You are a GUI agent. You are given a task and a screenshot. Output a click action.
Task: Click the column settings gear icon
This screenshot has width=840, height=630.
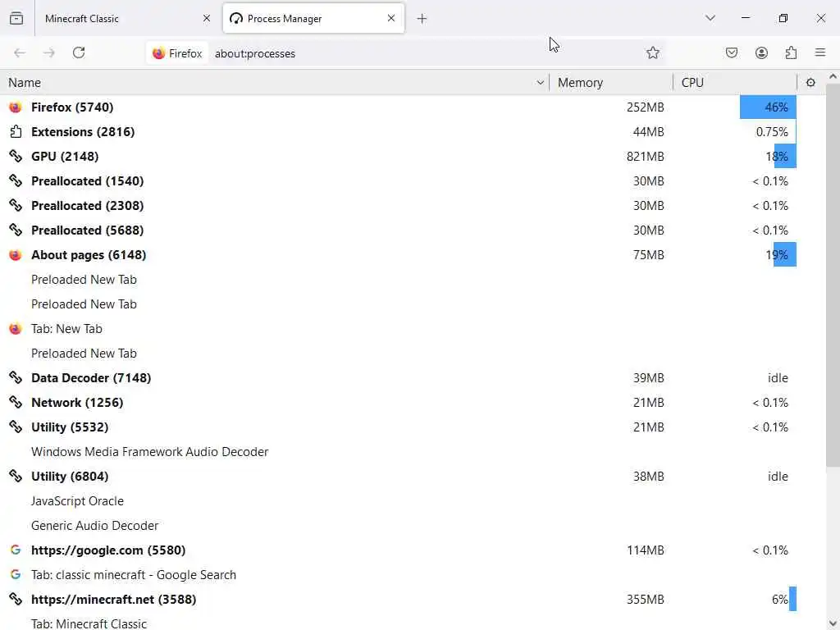[x=810, y=83]
